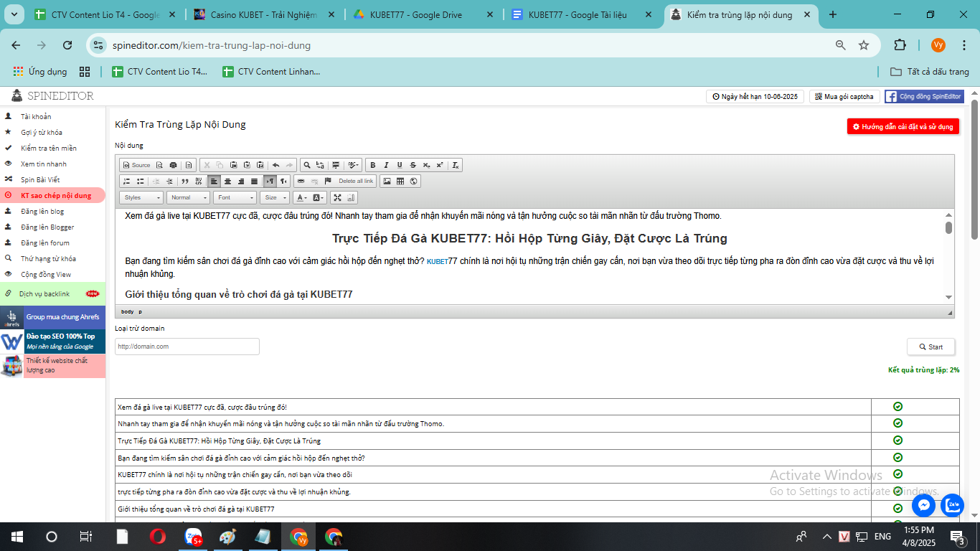980x551 pixels.
Task: Click the Insert Image icon
Action: coord(387,181)
